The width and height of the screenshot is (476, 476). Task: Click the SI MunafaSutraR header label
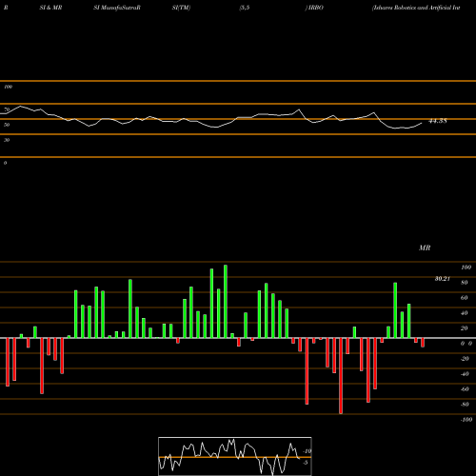(x=117, y=8)
